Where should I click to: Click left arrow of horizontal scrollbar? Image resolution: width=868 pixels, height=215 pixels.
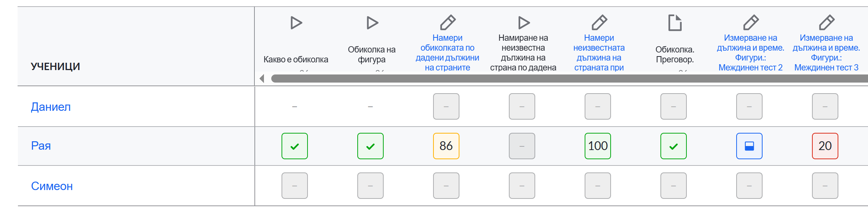click(x=262, y=79)
